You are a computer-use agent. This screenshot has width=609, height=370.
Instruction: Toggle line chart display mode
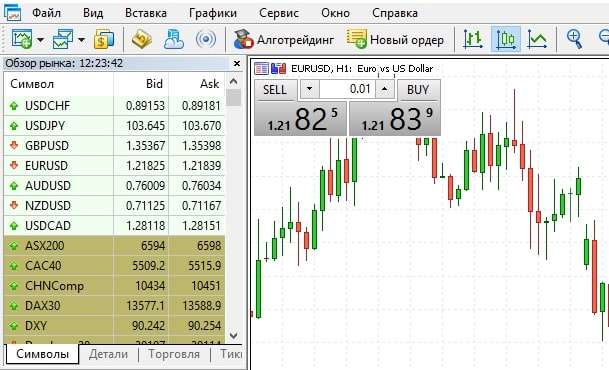coord(537,39)
